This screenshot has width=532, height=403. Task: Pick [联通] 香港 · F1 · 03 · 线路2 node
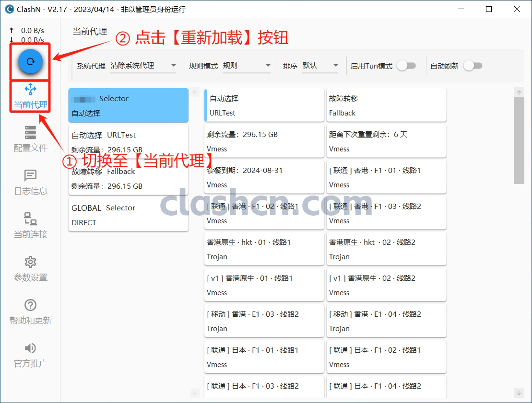pyautogui.click(x=387, y=213)
